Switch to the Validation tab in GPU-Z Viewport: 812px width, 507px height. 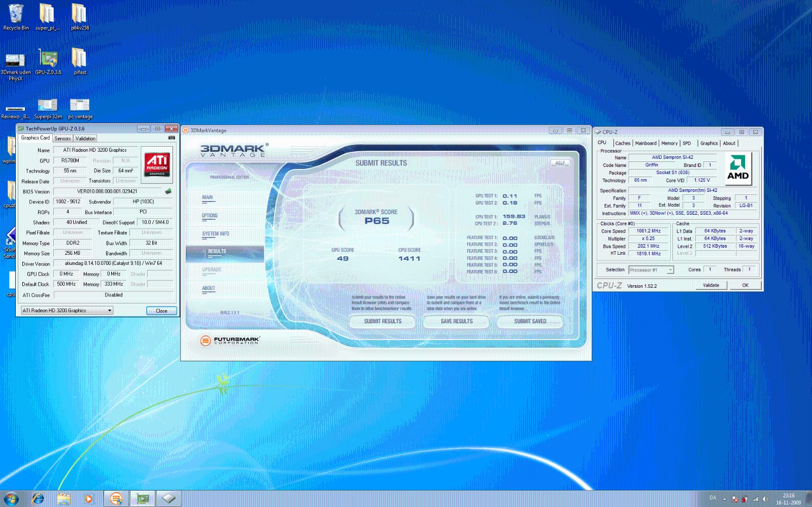coord(85,138)
